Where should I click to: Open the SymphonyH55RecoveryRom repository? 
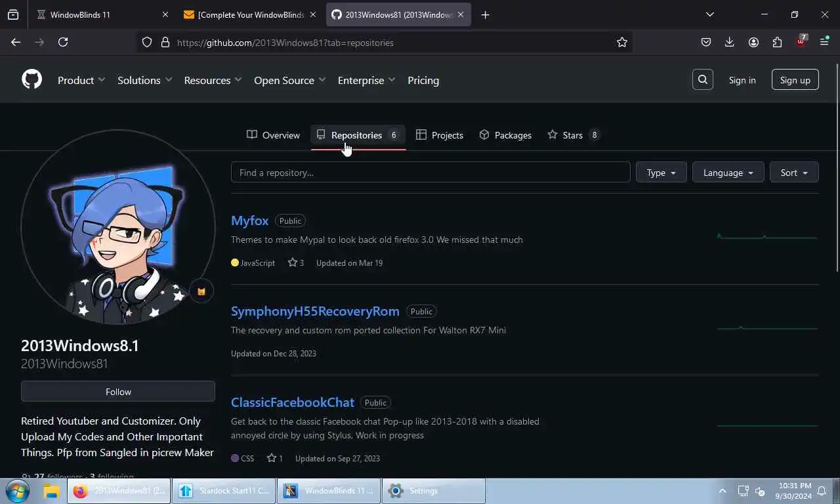(315, 311)
